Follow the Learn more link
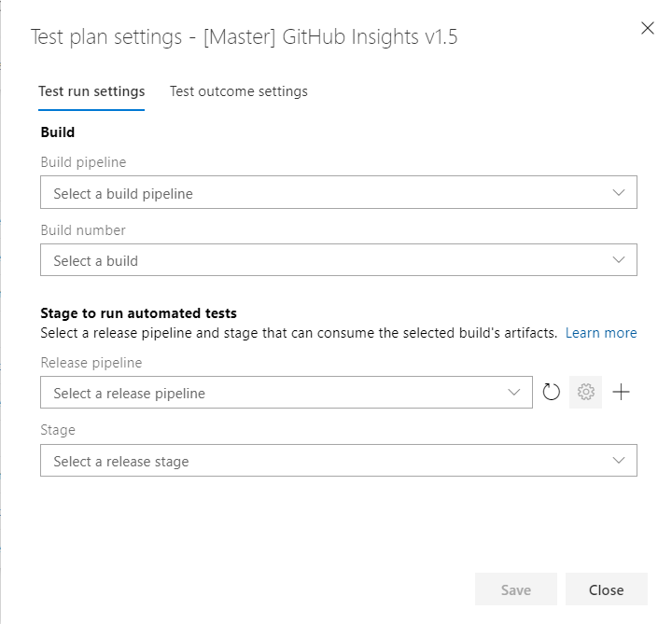 601,333
